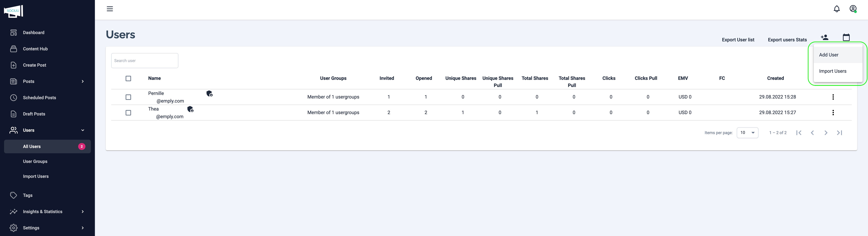Click the shield icon beside Thea
This screenshot has height=236, width=868.
190,109
